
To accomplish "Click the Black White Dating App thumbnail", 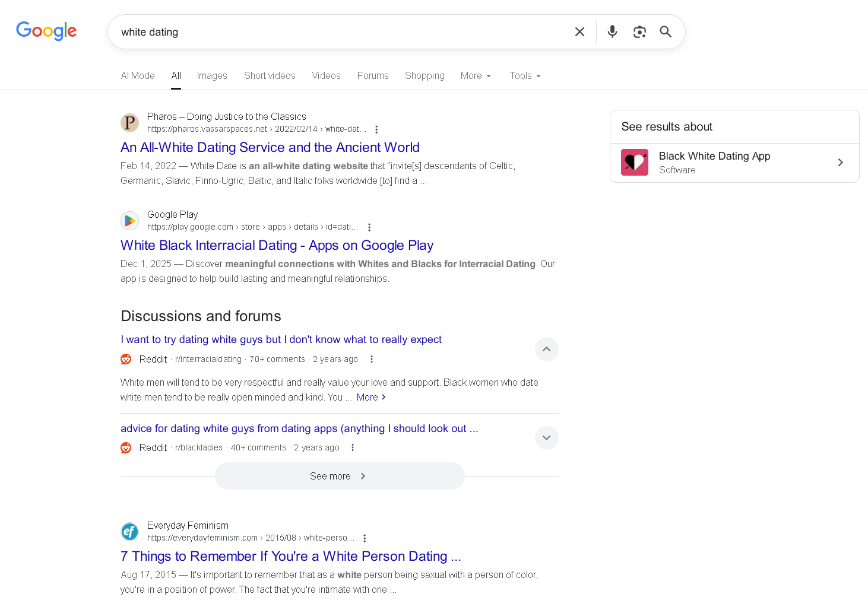I will coord(635,163).
